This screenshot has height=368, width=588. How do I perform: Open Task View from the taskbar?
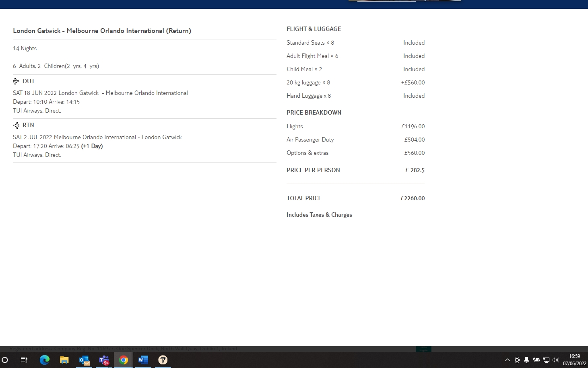click(x=24, y=360)
